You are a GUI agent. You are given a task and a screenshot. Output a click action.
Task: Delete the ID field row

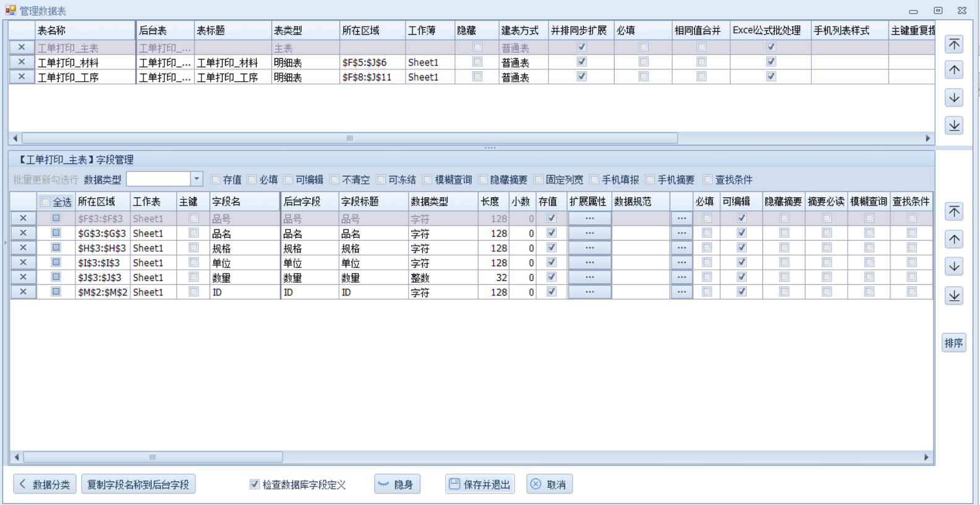click(x=23, y=292)
